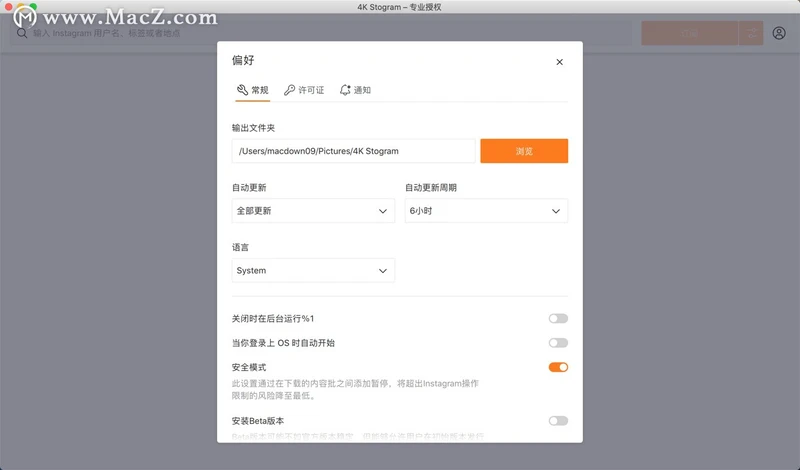Click the 输出文件夹 label text
800x470 pixels.
[253, 128]
